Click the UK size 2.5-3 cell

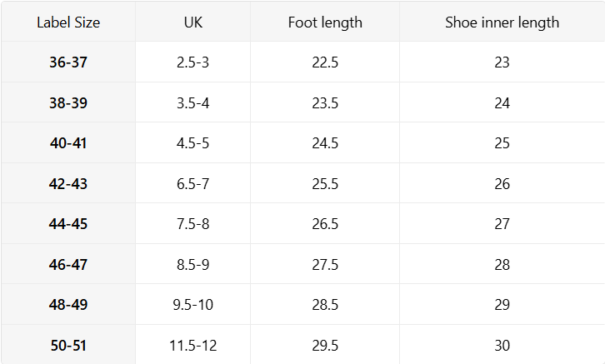(192, 62)
